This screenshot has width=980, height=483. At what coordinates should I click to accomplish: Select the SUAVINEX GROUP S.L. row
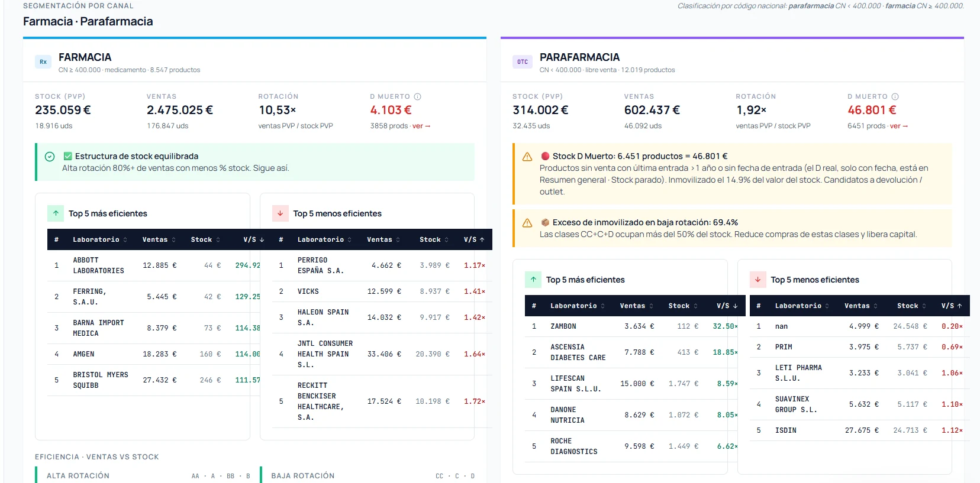tap(860, 404)
